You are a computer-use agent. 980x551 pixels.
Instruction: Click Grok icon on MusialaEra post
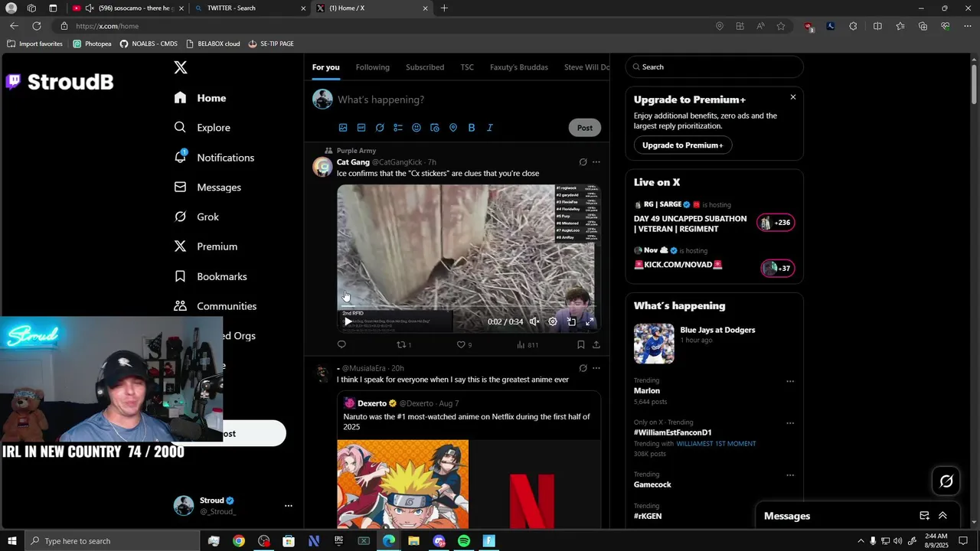(583, 368)
